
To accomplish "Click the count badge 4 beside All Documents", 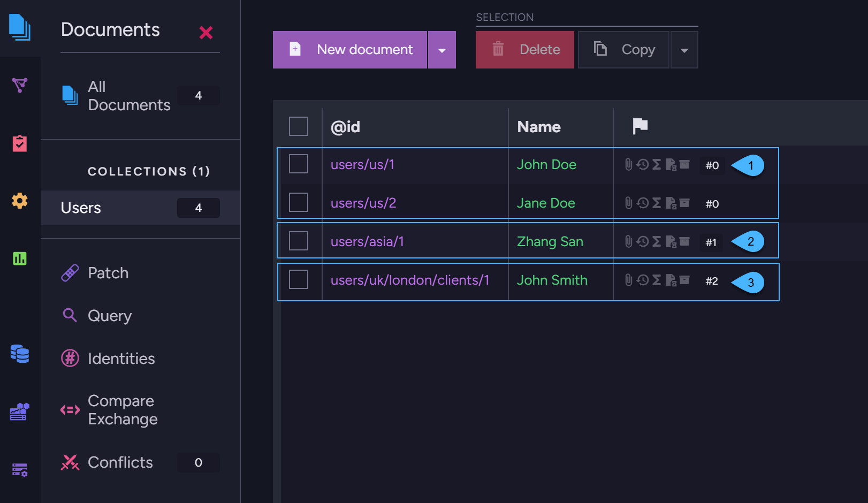I will [x=199, y=95].
